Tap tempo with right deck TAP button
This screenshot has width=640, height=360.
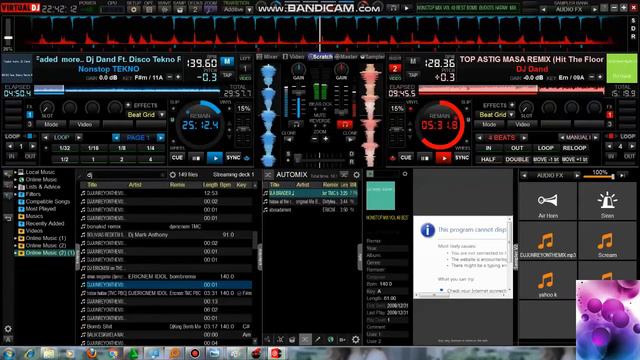coord(413,75)
